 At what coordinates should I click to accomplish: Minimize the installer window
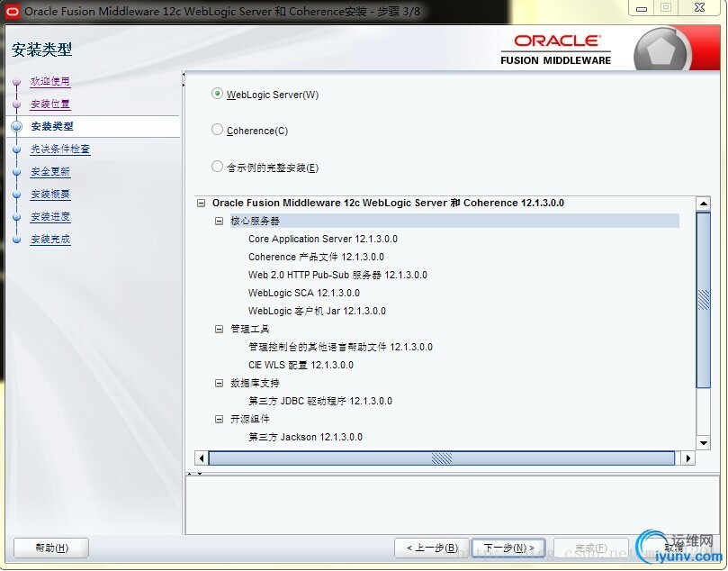642,8
